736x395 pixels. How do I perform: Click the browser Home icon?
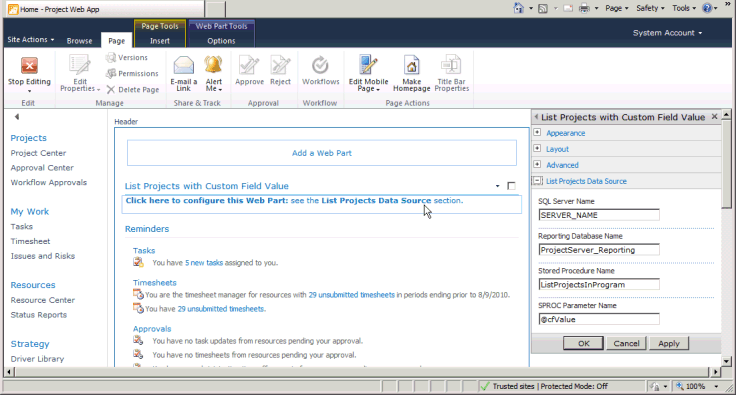coord(519,8)
